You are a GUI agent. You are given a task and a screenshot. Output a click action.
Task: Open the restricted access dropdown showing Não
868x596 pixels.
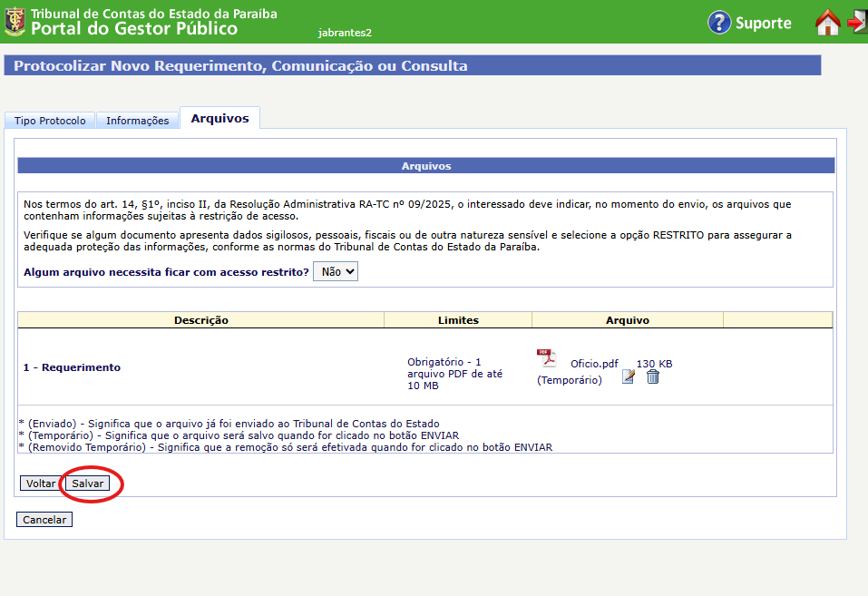pos(336,271)
